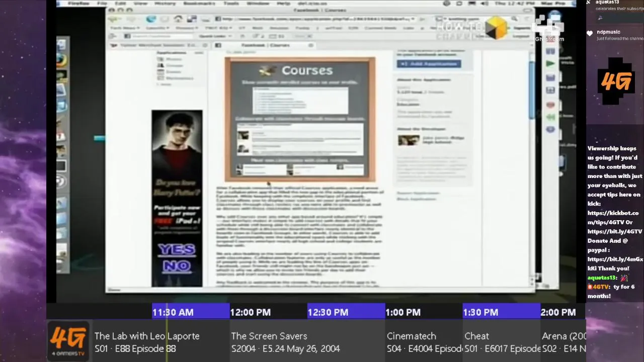Switch to the Yahoo! Merchant Solutions tab
Screen dimensions: 644x362
pyautogui.click(x=158, y=45)
